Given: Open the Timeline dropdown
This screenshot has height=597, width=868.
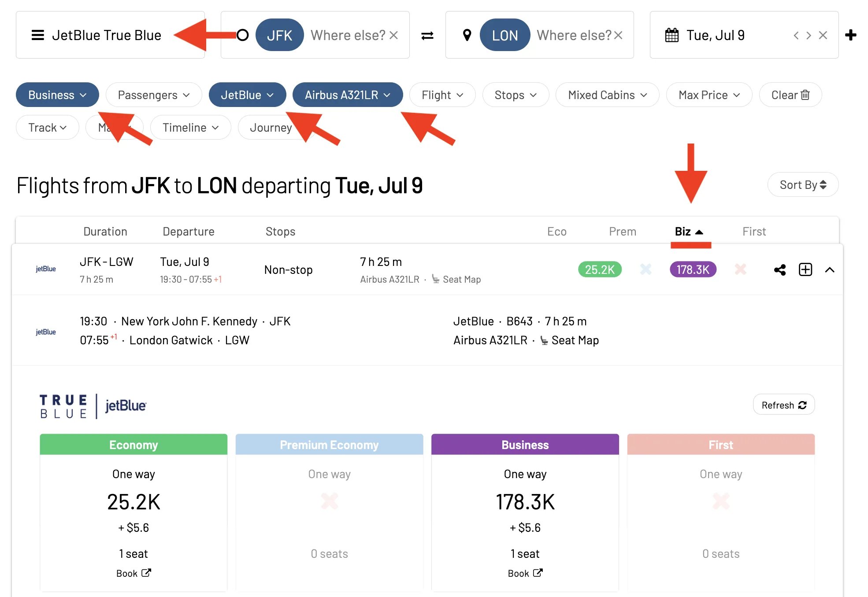Looking at the screenshot, I should point(190,127).
